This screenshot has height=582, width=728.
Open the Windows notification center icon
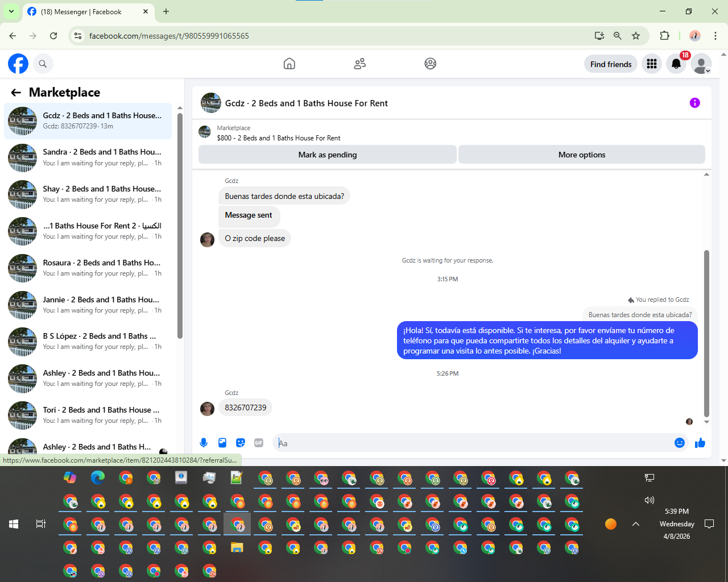[x=709, y=524]
